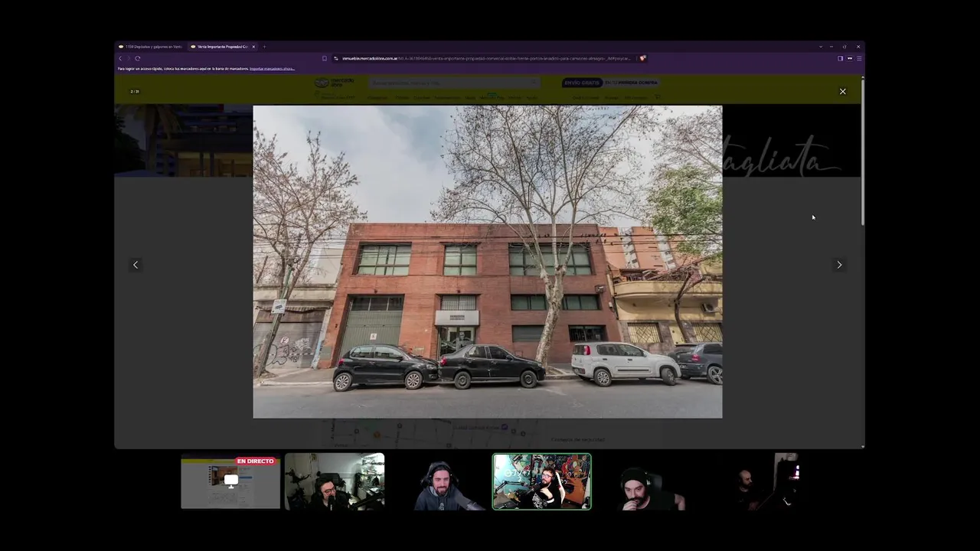Open the browser hamburger menu
This screenshot has height=551, width=980.
click(859, 58)
